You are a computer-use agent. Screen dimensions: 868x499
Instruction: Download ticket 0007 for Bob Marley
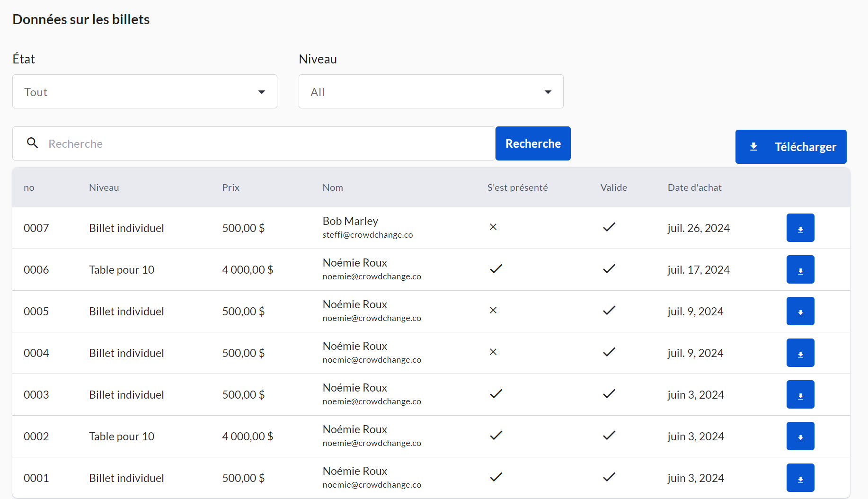tap(800, 228)
